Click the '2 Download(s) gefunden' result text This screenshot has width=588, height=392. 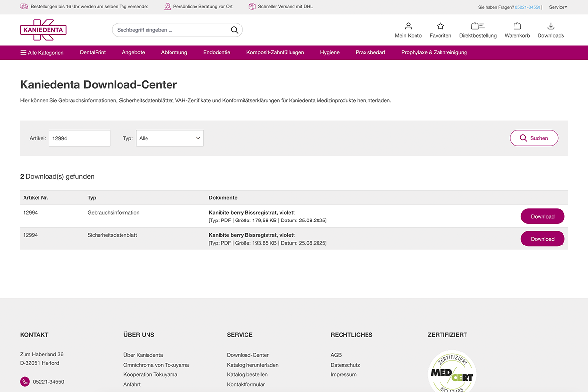click(57, 176)
